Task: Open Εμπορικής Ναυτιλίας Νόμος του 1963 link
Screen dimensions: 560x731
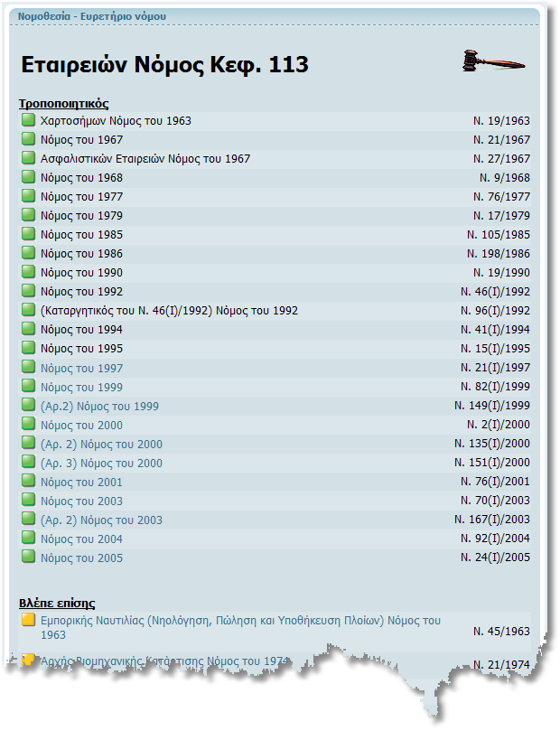Action: pos(240,621)
